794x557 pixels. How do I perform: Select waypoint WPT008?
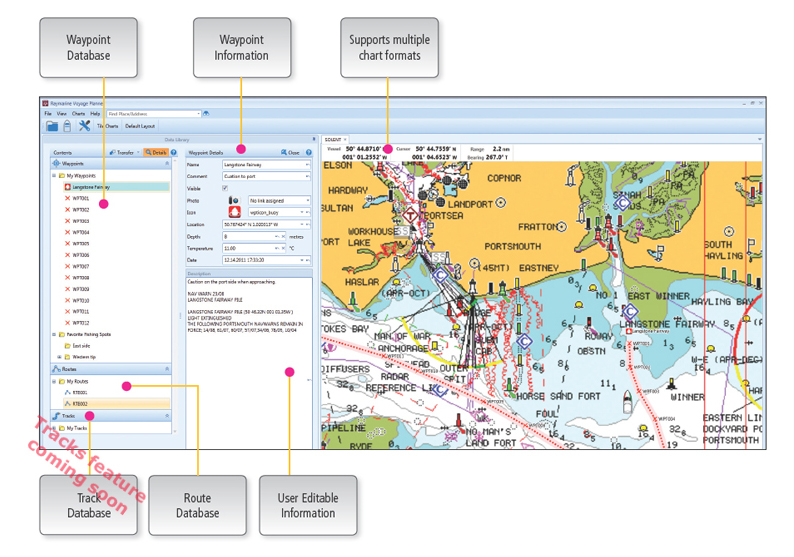81,277
